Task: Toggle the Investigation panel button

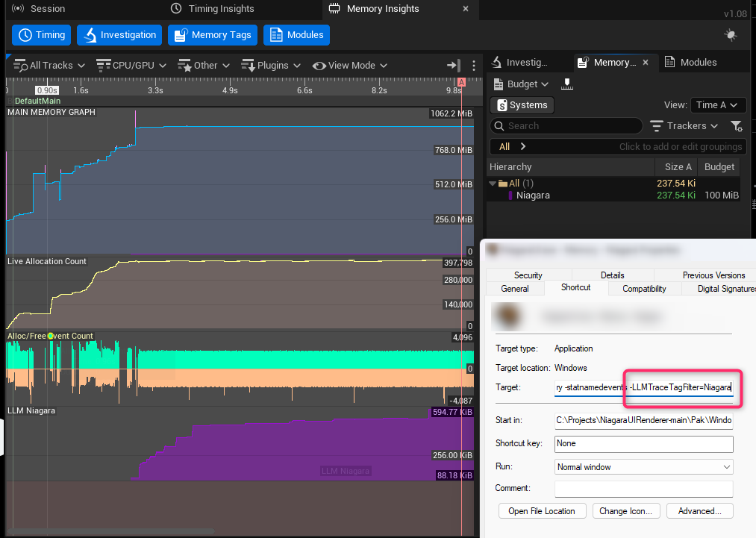Action: click(x=119, y=35)
